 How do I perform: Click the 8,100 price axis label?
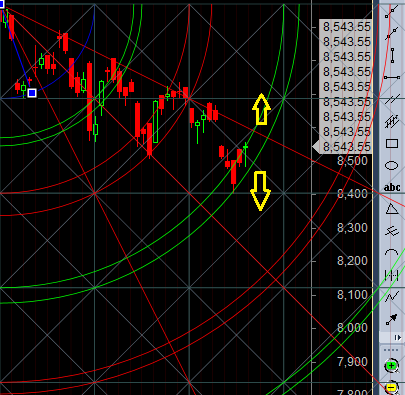coord(352,295)
